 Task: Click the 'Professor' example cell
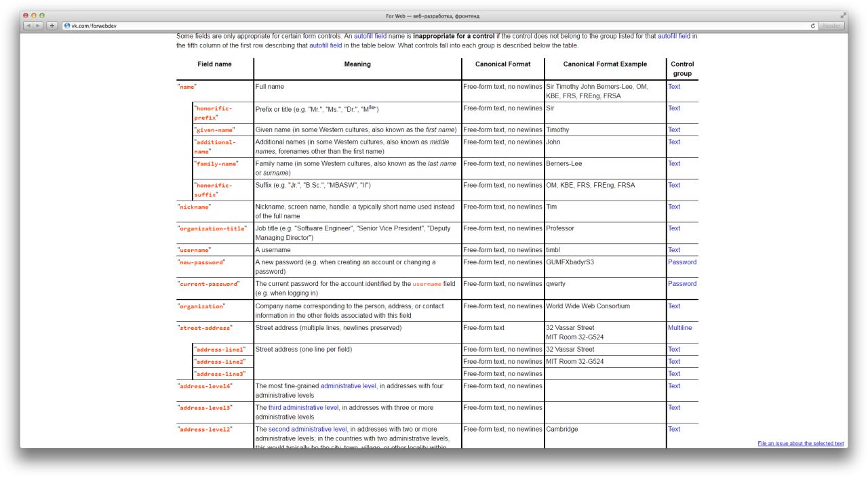[x=605, y=232]
